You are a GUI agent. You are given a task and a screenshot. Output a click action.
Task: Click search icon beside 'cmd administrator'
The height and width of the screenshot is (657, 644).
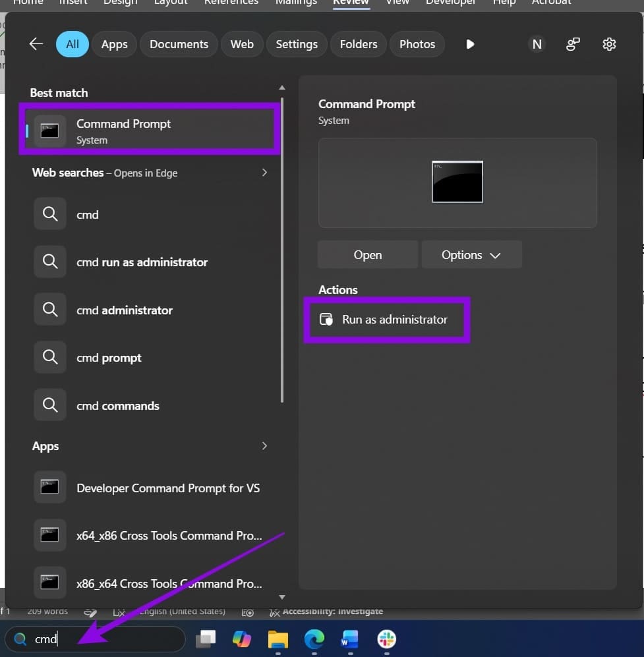click(50, 310)
